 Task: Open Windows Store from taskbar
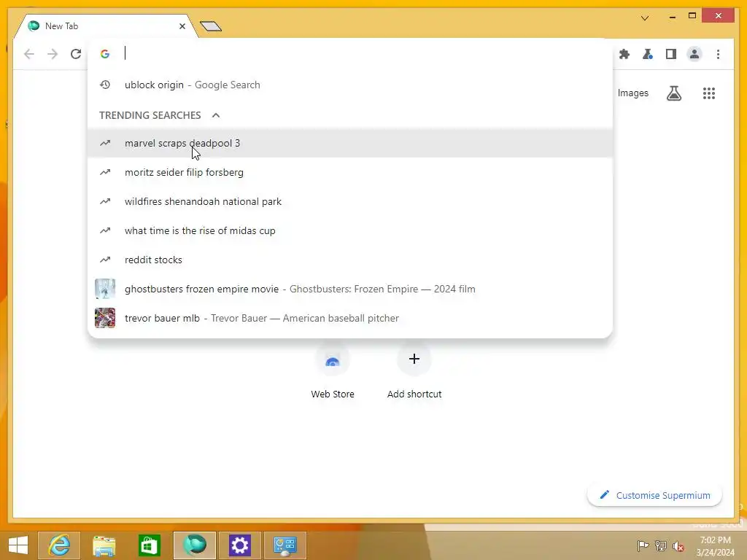pyautogui.click(x=149, y=545)
